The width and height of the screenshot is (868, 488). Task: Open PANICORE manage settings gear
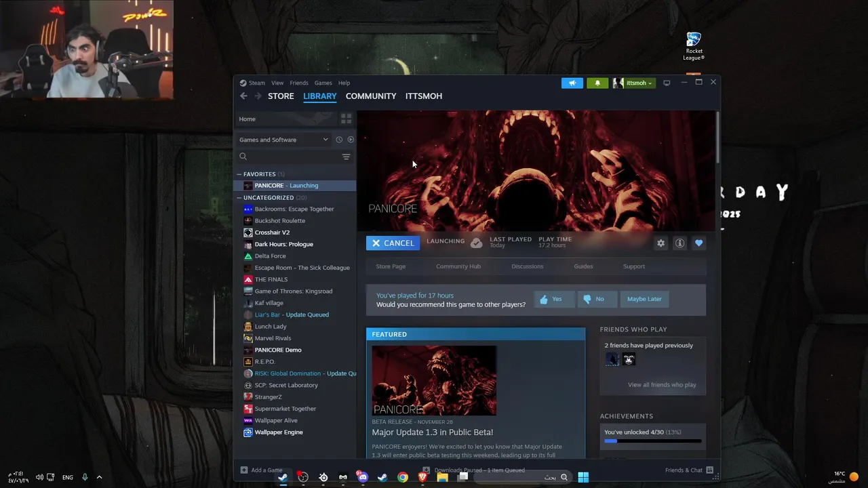click(x=660, y=243)
